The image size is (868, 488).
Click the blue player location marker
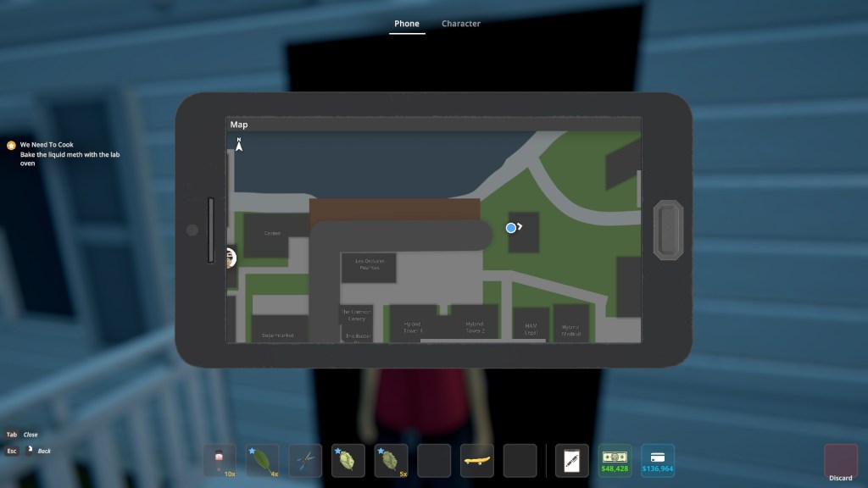click(x=511, y=228)
